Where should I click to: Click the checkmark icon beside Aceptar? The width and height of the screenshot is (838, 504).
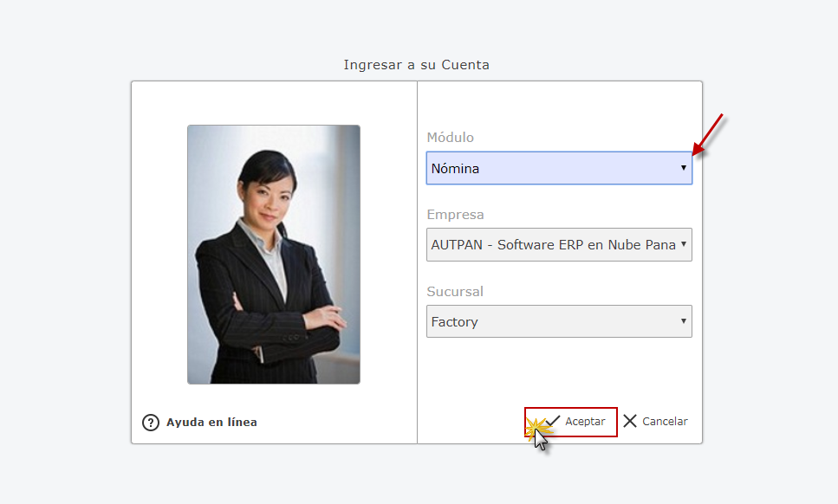[552, 421]
